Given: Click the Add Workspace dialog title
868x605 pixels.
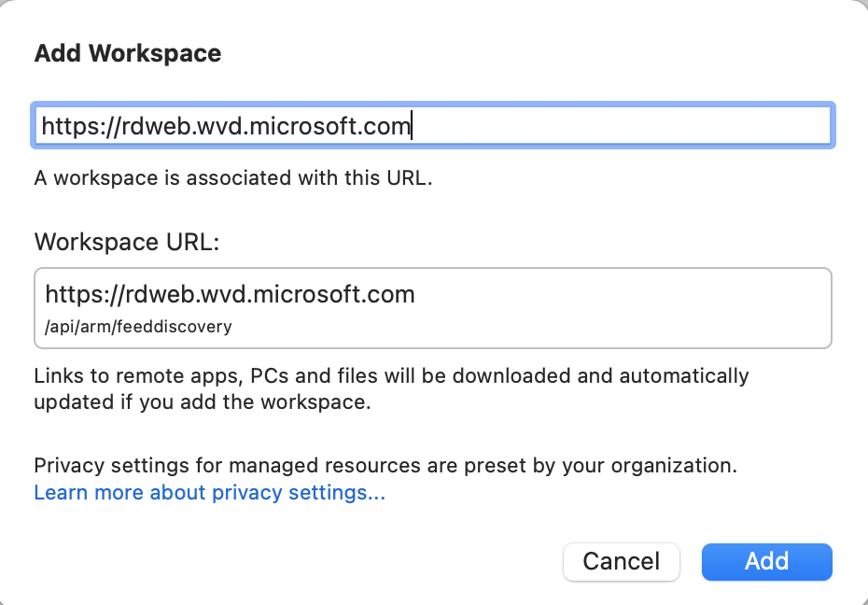Looking at the screenshot, I should 128,53.
